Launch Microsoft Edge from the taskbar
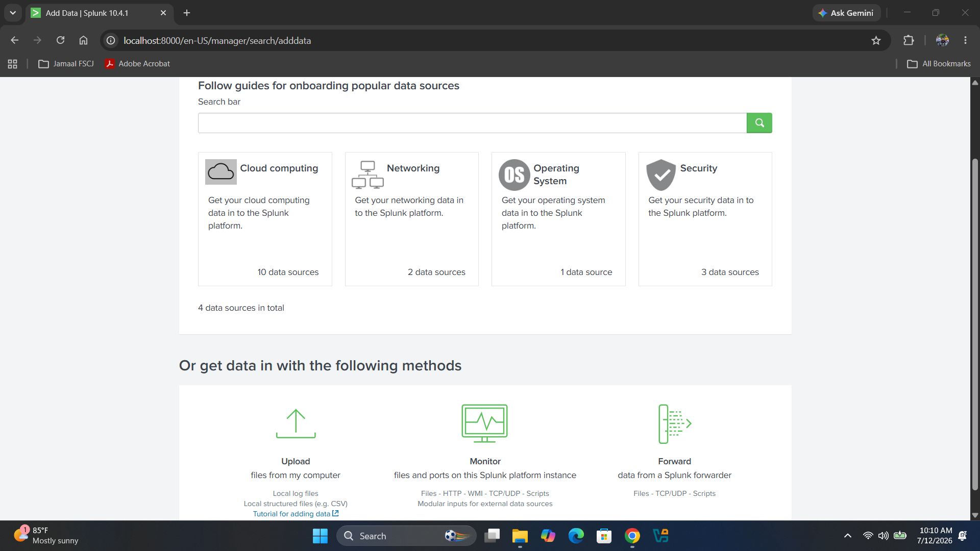This screenshot has height=551, width=980. [576, 536]
